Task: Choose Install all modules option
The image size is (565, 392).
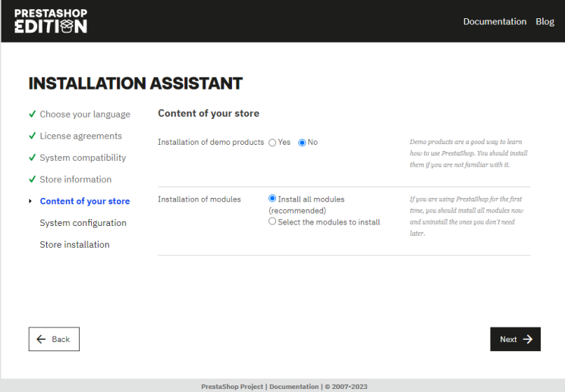Action: (x=272, y=199)
